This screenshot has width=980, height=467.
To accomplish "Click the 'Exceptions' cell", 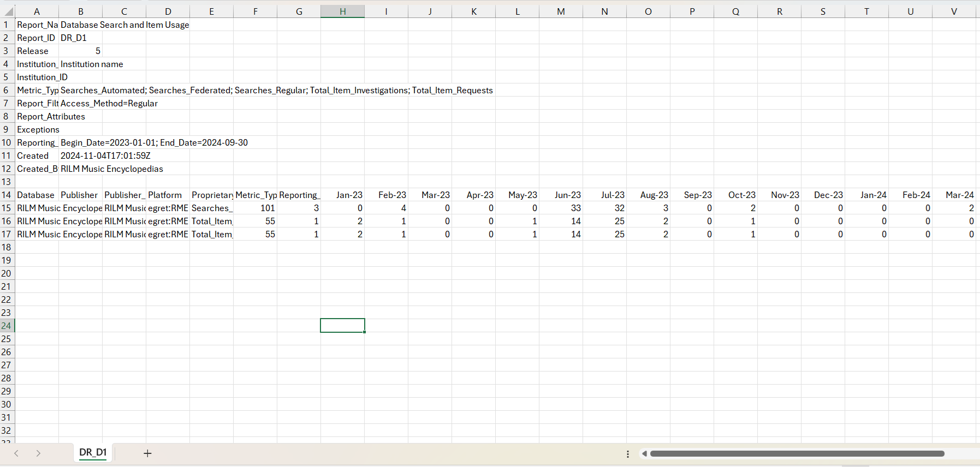I will click(38, 129).
